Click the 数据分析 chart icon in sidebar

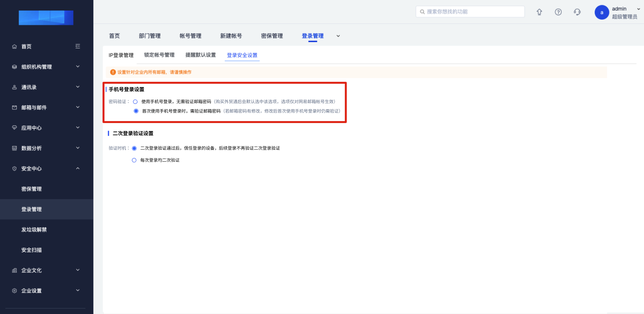coord(14,148)
